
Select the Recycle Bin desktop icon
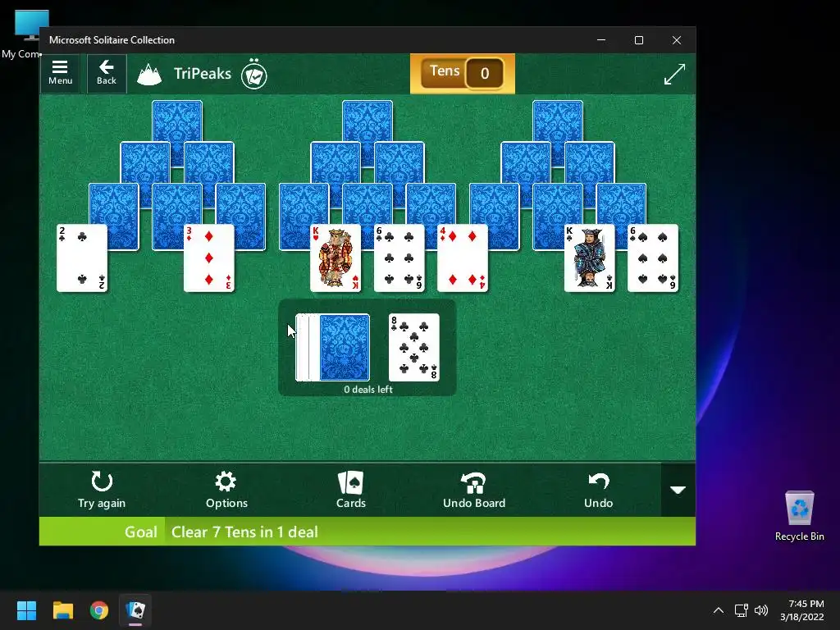(799, 517)
